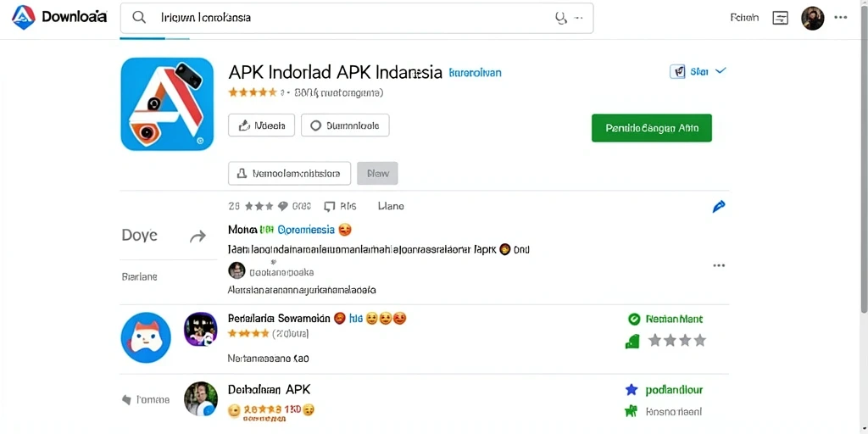Click the three-star rating filter in stats row
The image size is (868, 434).
pos(259,206)
